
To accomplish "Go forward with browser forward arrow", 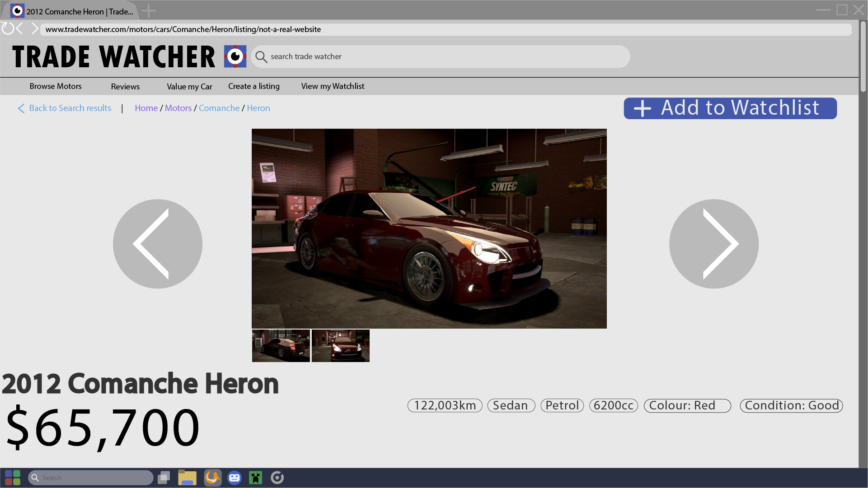I will 35,29.
